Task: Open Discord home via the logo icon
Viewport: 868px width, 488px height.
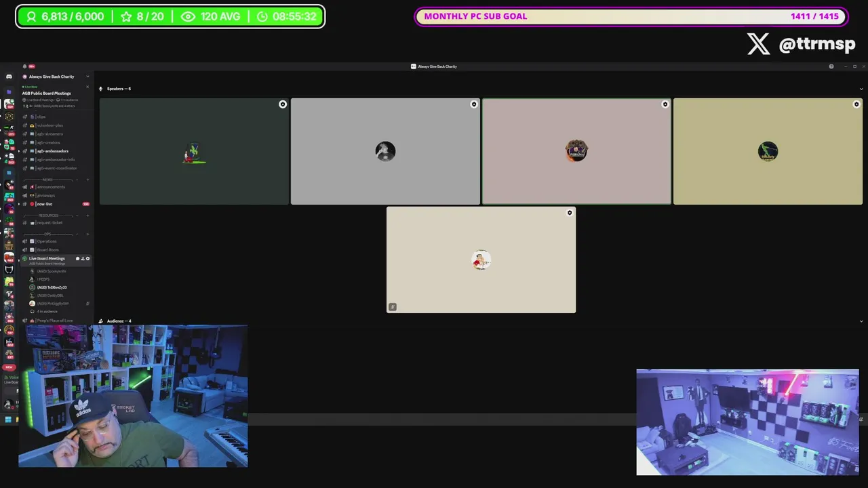Action: 9,77
